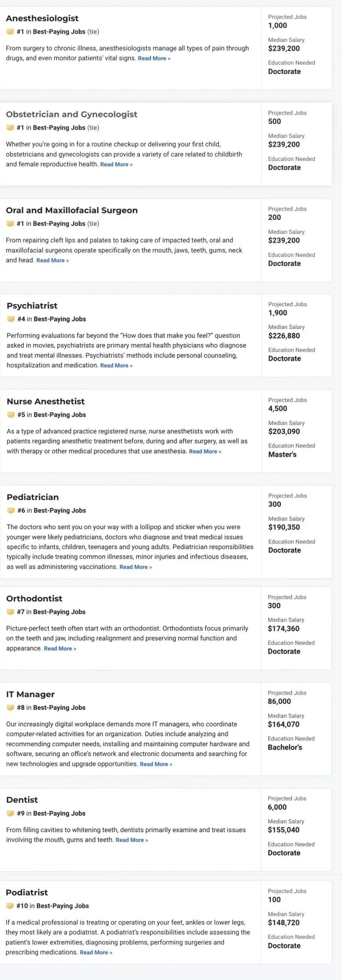Open the Anesthesiologist job title

point(42,18)
